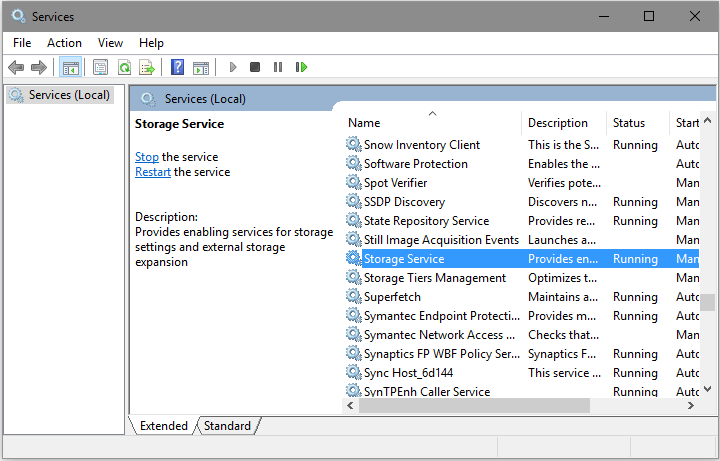
Task: Click the Back arrow in toolbar
Action: [16, 67]
